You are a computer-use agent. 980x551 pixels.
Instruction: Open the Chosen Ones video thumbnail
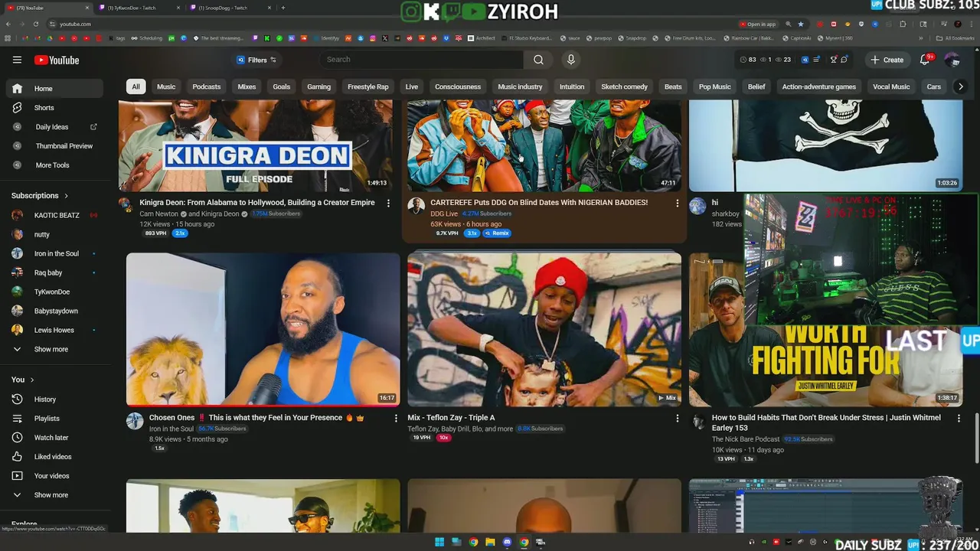point(263,329)
